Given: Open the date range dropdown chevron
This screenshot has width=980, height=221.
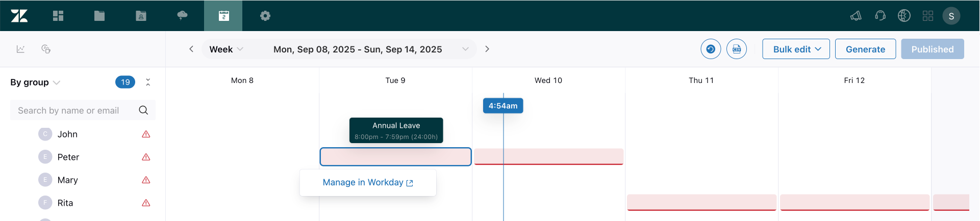Looking at the screenshot, I should click(x=465, y=49).
